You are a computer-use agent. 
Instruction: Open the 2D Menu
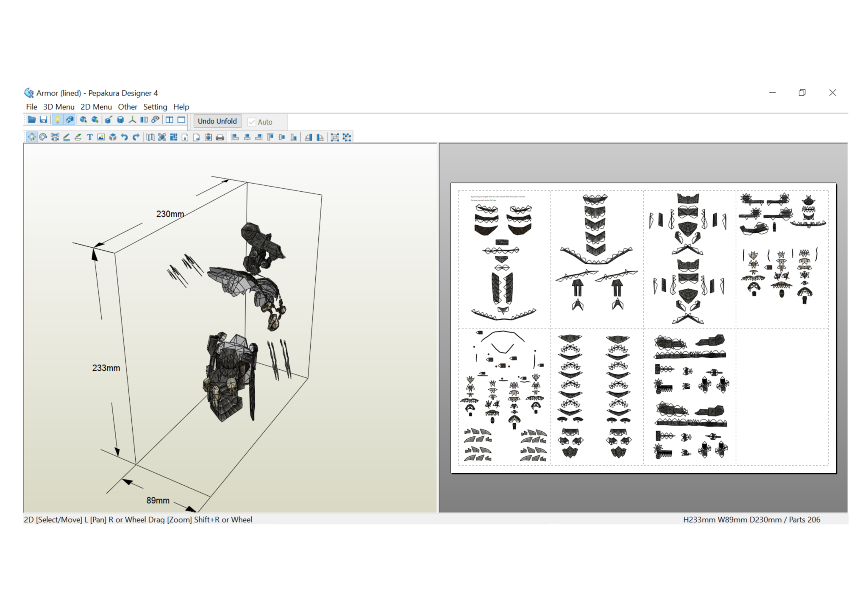96,107
